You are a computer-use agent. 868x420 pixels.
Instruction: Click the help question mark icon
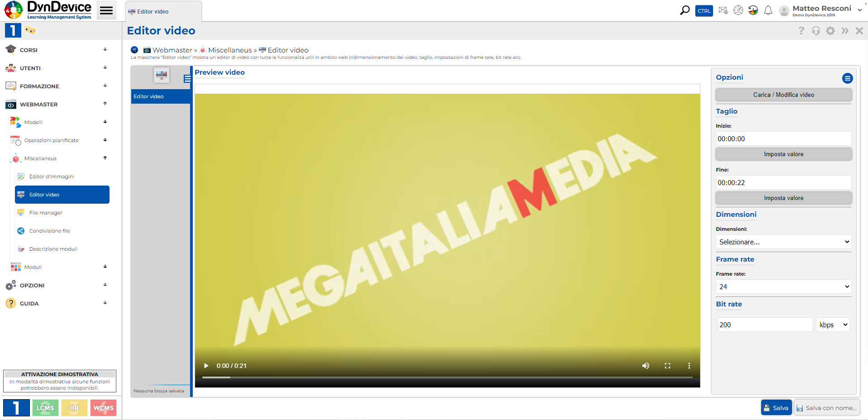(801, 31)
